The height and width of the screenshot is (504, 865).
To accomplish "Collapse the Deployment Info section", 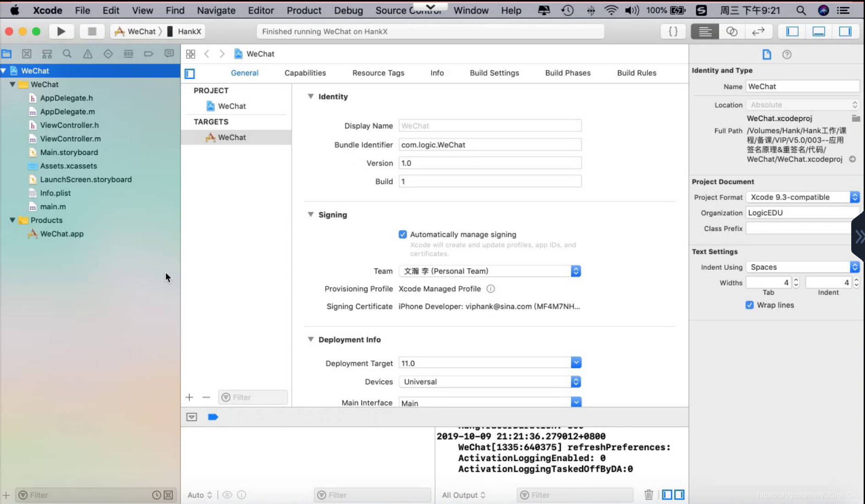I will tap(311, 340).
